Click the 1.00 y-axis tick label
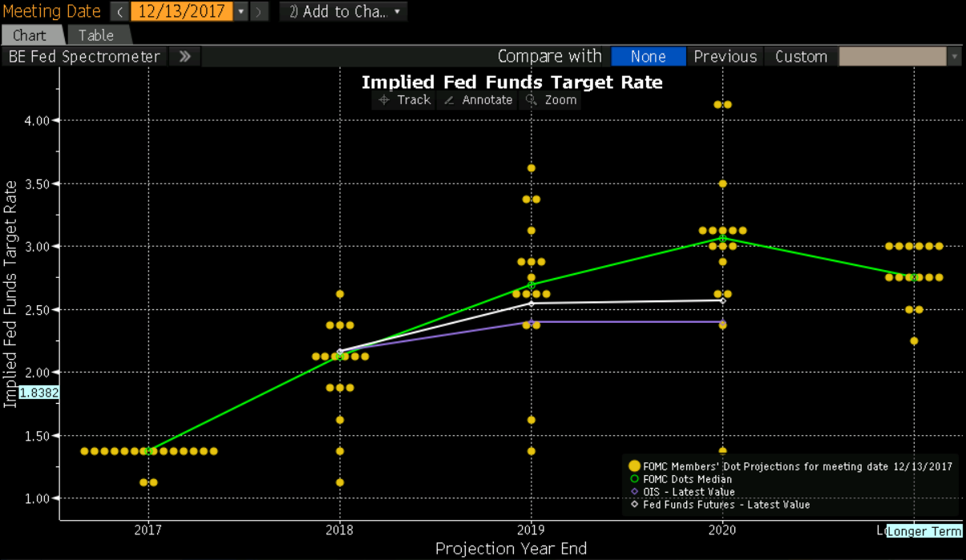The image size is (966, 560). tap(37, 498)
